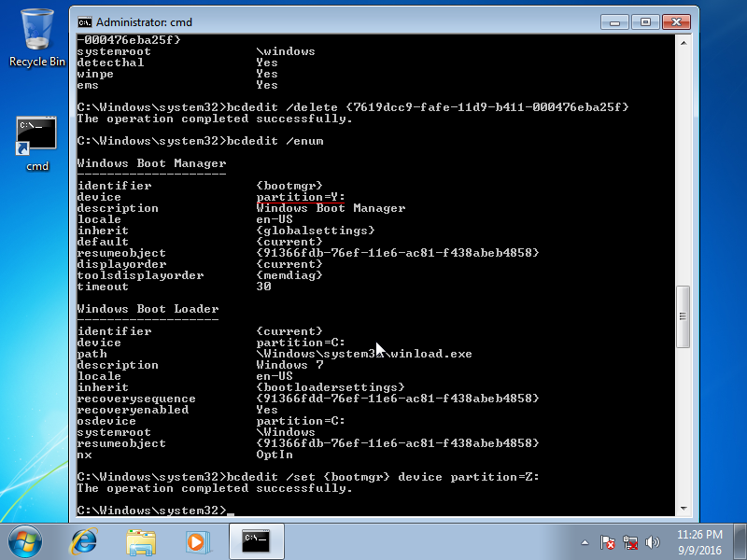747x560 pixels.
Task: Click 'Windows 7' description value
Action: pyautogui.click(x=289, y=365)
